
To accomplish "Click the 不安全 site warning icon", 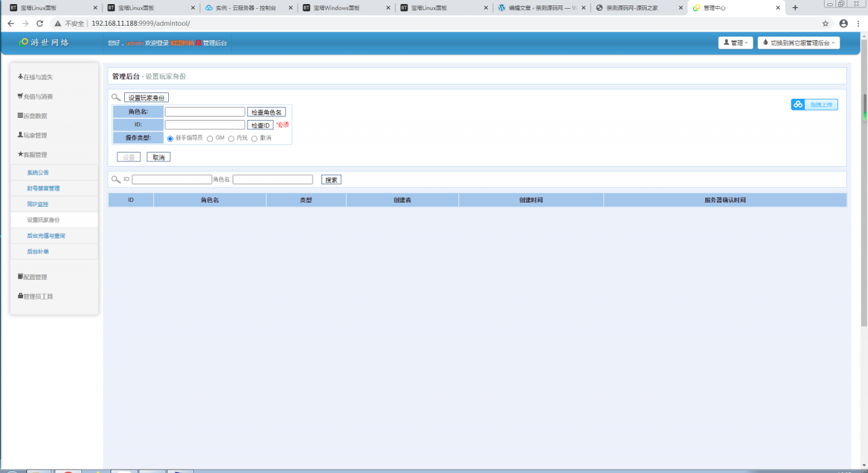I will click(58, 23).
